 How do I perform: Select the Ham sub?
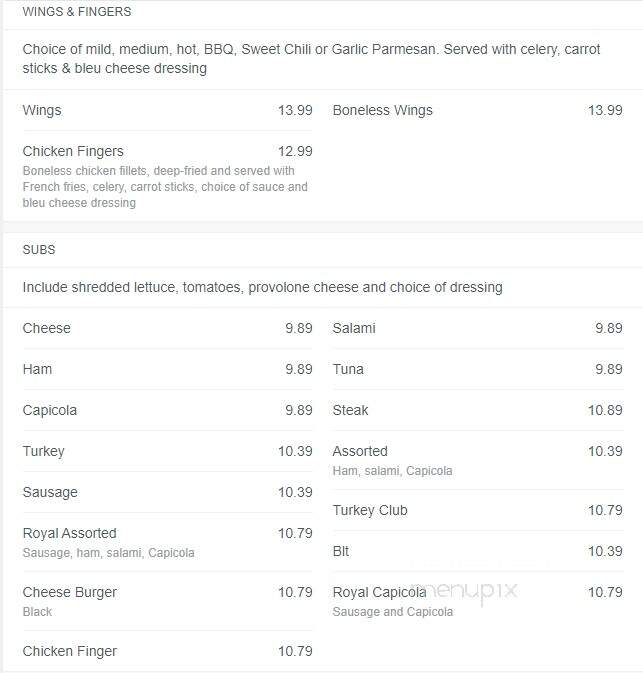tap(167, 369)
